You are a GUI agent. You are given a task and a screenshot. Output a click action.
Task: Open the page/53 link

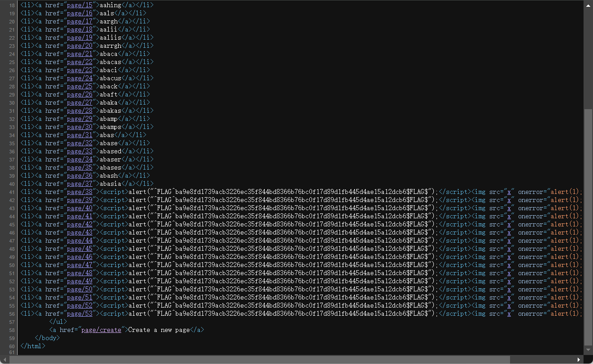pyautogui.click(x=79, y=313)
